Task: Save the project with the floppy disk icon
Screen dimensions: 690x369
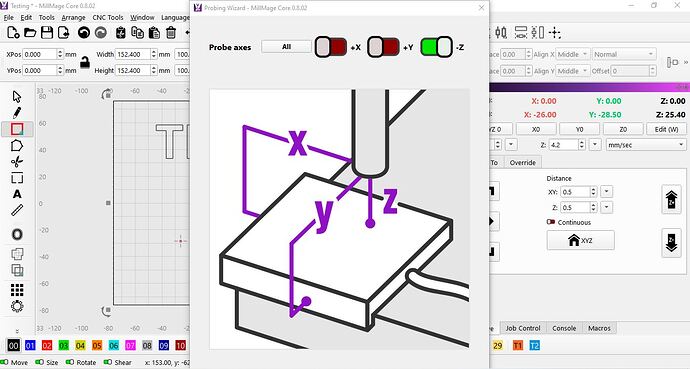Action: pos(47,33)
